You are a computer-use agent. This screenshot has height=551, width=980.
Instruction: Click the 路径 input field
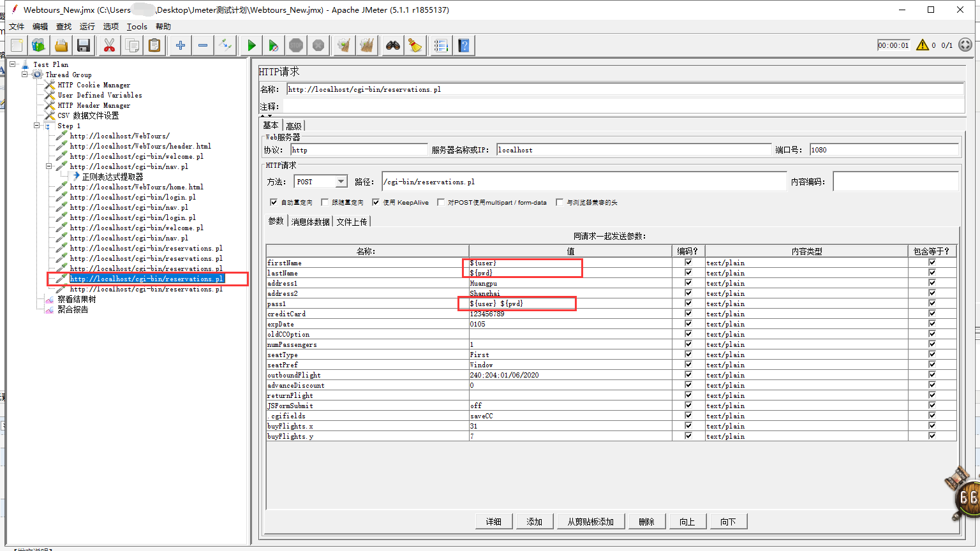tap(584, 182)
